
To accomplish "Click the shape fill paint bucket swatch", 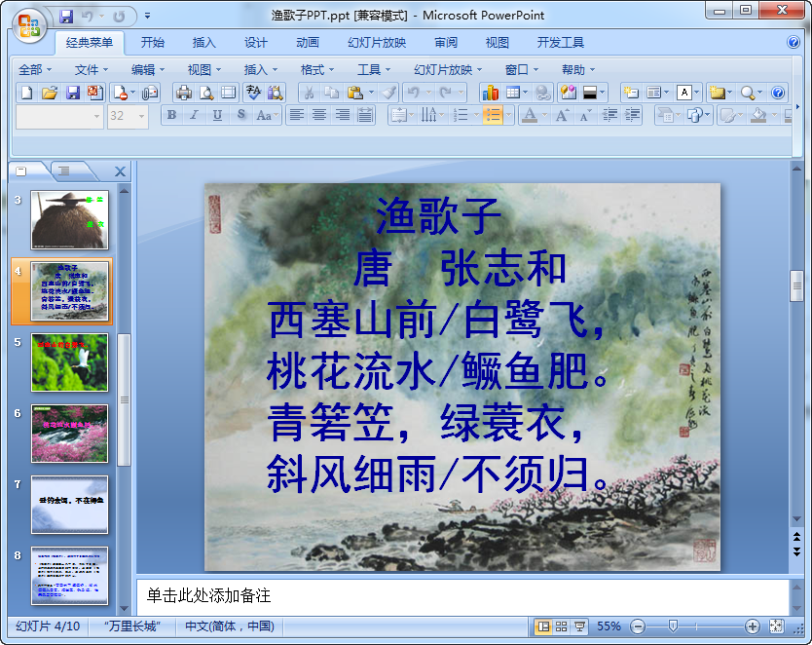I will tap(758, 115).
